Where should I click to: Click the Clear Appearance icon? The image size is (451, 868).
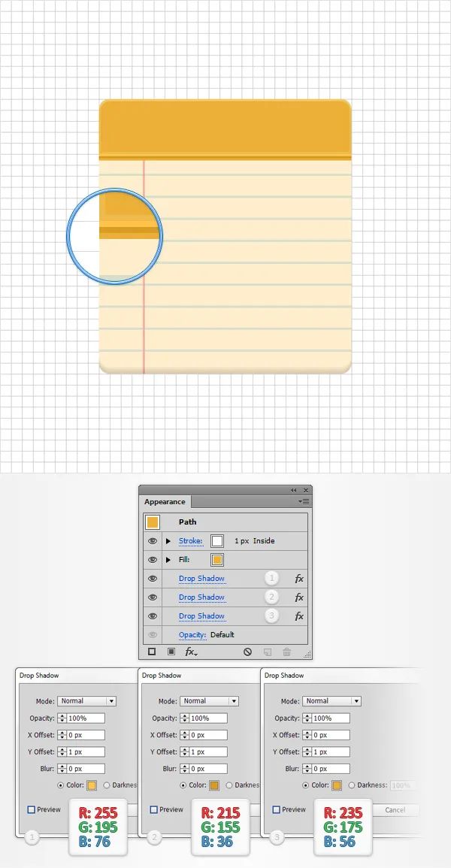(x=247, y=652)
